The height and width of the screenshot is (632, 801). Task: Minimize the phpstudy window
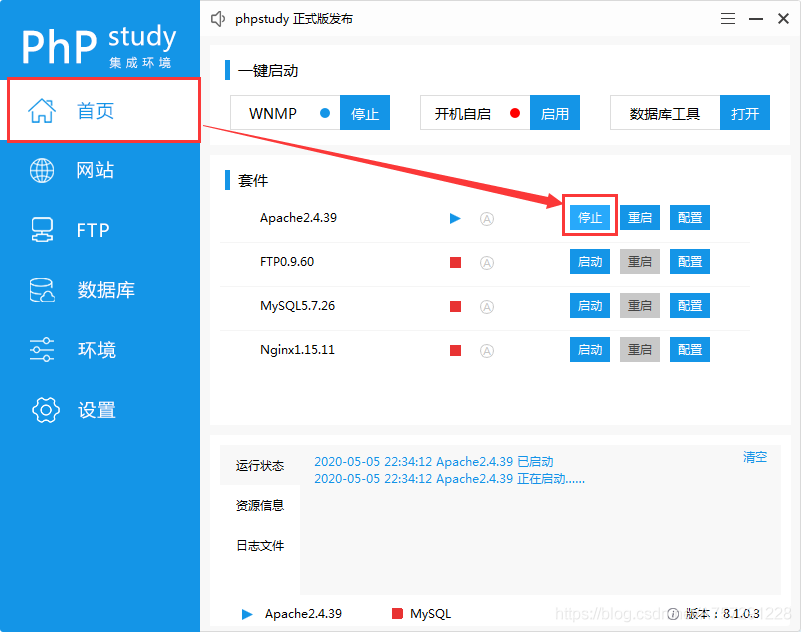(x=756, y=19)
